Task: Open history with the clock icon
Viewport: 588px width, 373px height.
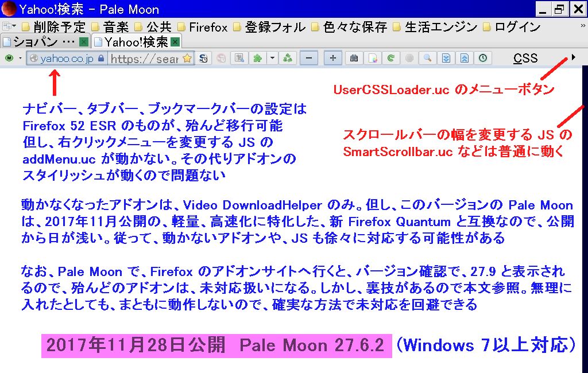Action: (483, 58)
